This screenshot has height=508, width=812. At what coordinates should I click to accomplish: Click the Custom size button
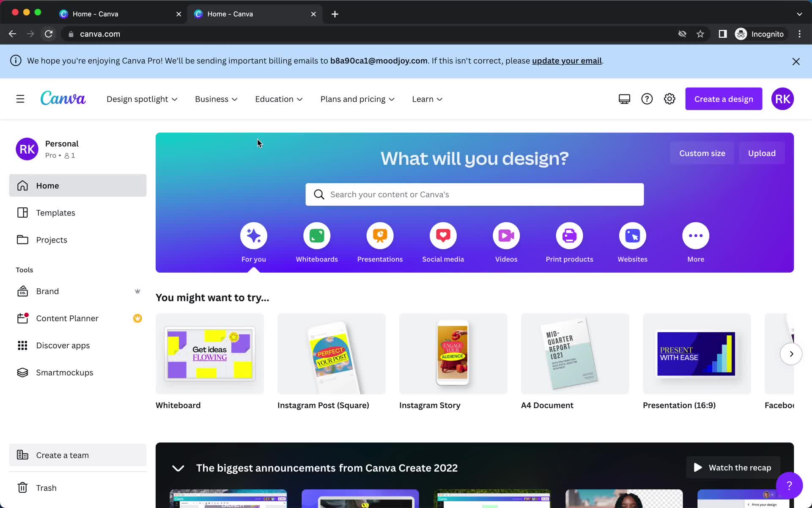pos(702,153)
